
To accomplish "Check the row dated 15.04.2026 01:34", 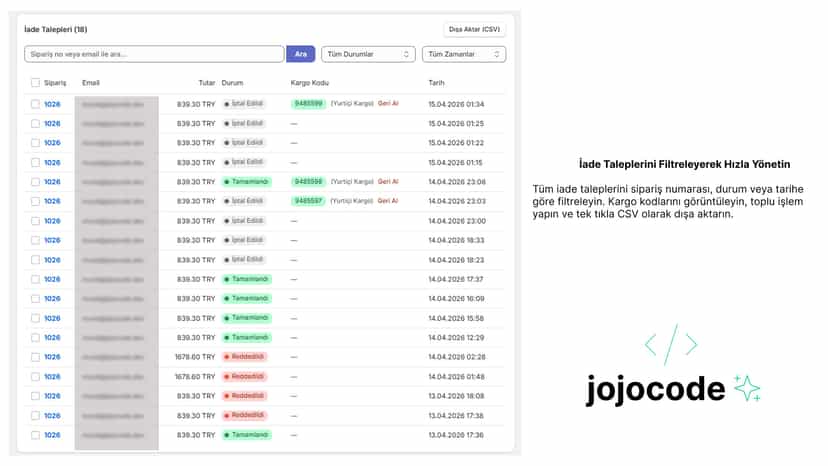I will coord(35,104).
